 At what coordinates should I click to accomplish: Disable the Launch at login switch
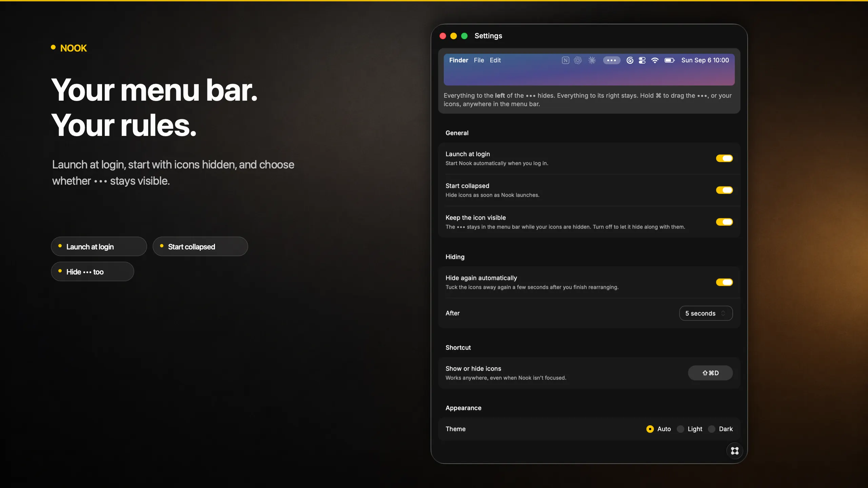point(724,158)
